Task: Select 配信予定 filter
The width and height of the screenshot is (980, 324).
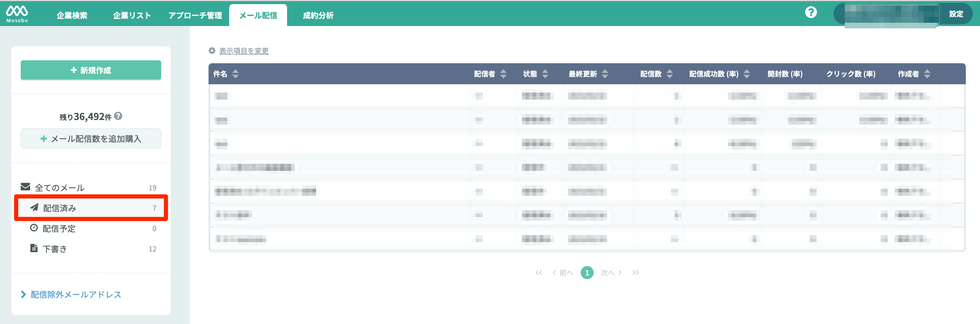Action: pyautogui.click(x=91, y=229)
